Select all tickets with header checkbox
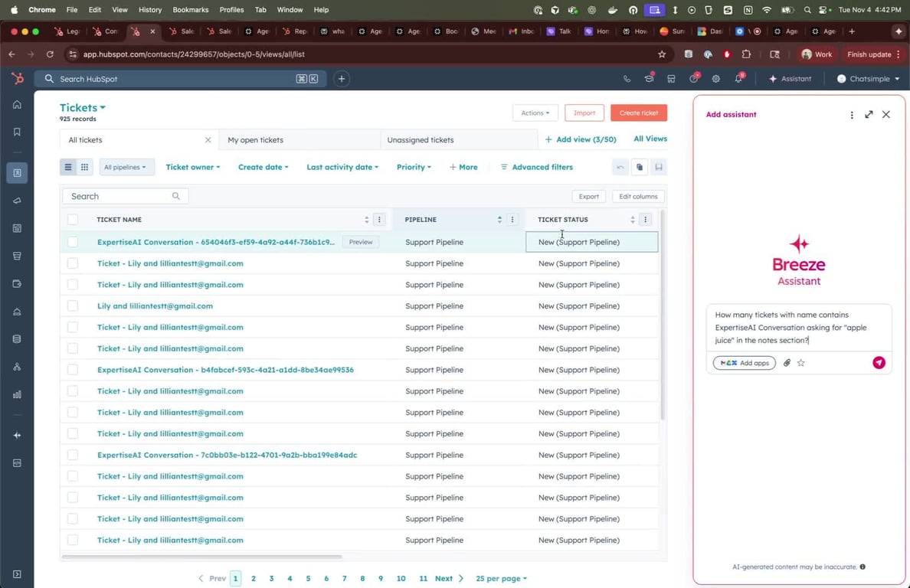Image resolution: width=910 pixels, height=588 pixels. [x=73, y=220]
